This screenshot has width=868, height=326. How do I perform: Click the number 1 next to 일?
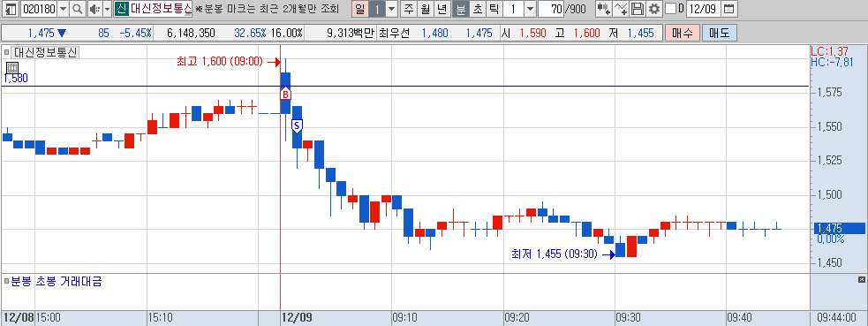click(376, 9)
